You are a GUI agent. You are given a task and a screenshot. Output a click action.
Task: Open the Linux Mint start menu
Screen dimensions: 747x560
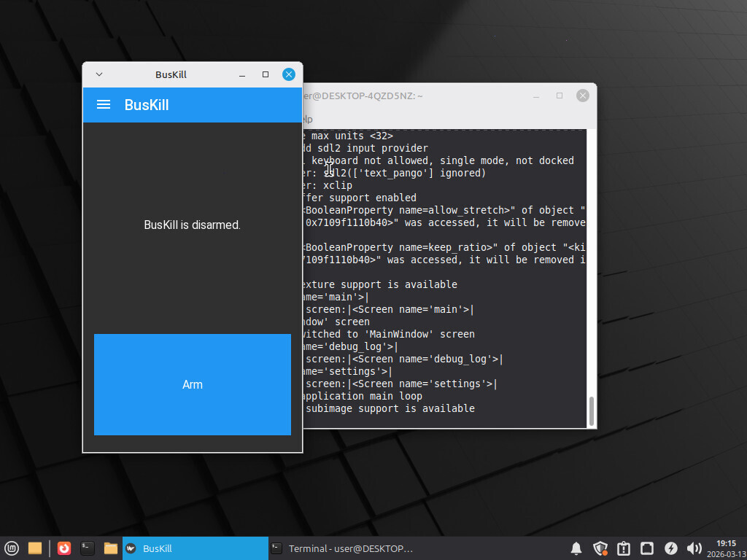12,548
